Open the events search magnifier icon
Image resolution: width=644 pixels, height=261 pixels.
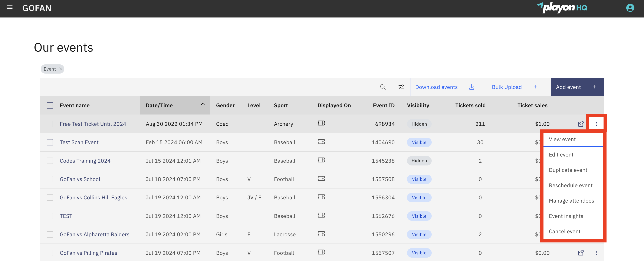point(383,87)
